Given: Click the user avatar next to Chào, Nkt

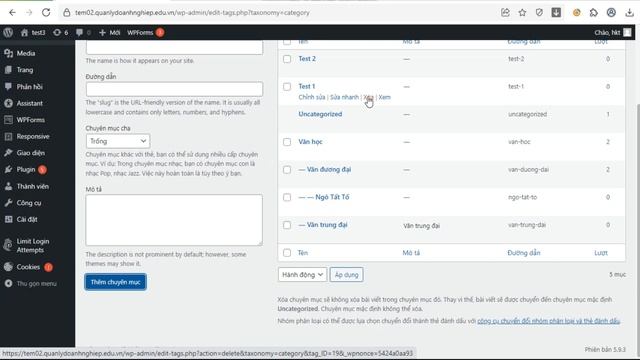Looking at the screenshot, I should [627, 32].
